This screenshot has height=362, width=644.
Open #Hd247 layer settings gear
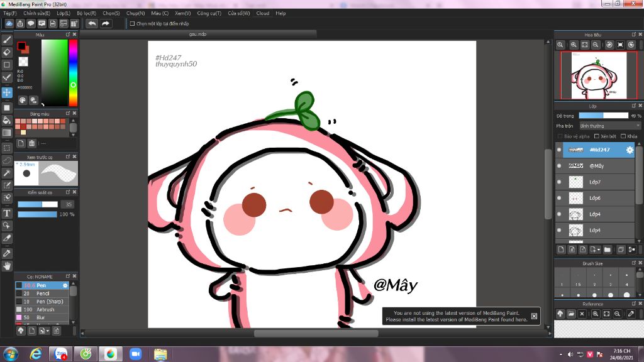[630, 150]
